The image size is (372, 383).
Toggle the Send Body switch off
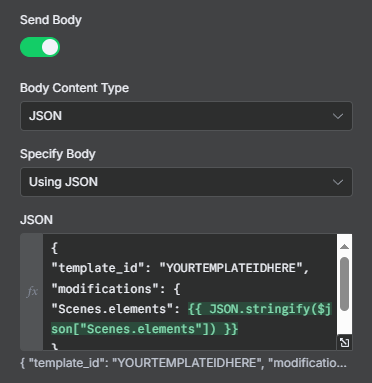point(40,47)
